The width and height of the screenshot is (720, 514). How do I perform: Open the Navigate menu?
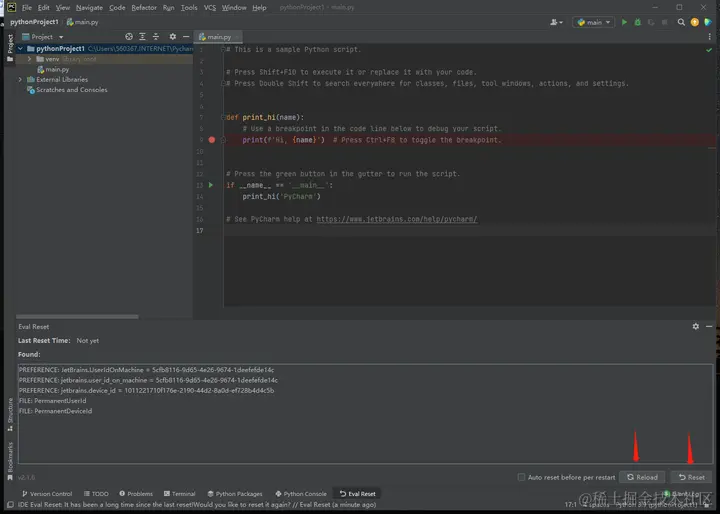[89, 7]
